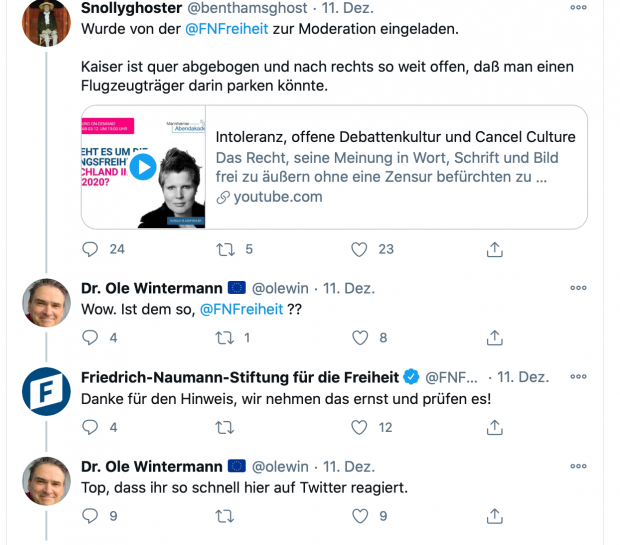Retweet the "Wow. Ist dem so" tweet
The image size is (620, 545).
pyautogui.click(x=225, y=338)
